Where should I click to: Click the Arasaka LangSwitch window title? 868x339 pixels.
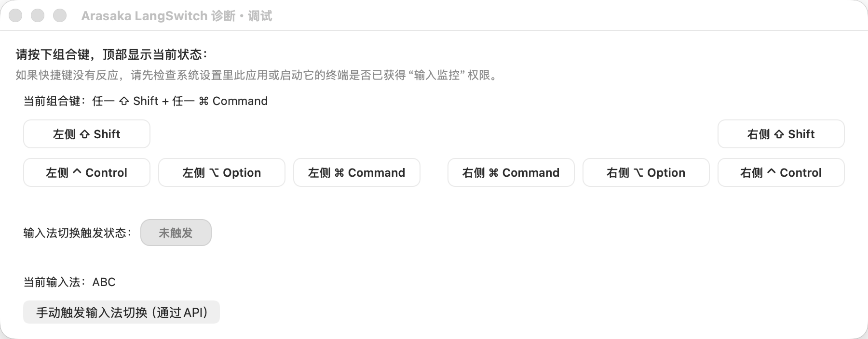point(176,16)
